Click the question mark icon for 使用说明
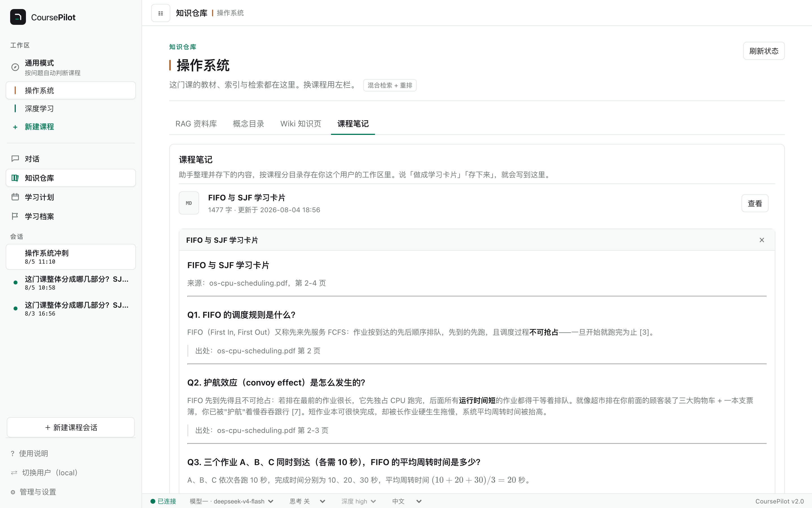Image resolution: width=812 pixels, height=508 pixels. (x=12, y=454)
